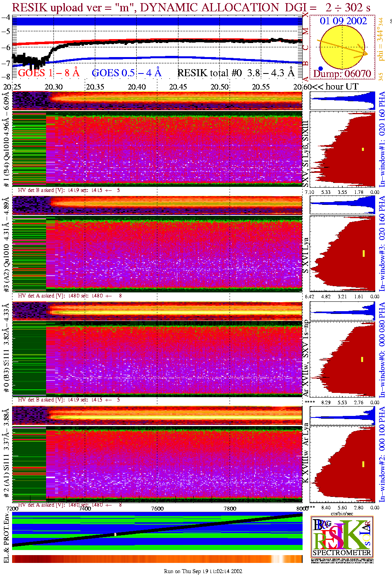This screenshot has width=392, height=577.
Task: Click the '7600' tick on the bottom axis
Action: tap(157, 508)
